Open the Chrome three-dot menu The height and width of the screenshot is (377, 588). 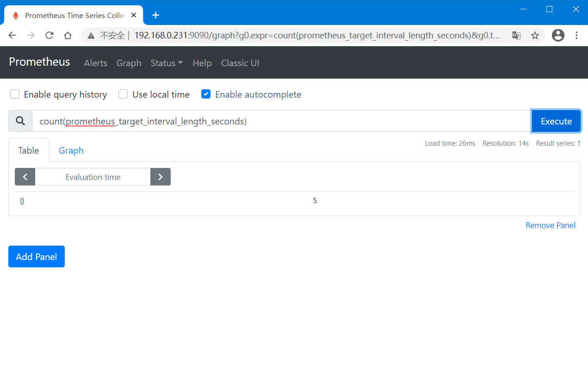click(577, 35)
